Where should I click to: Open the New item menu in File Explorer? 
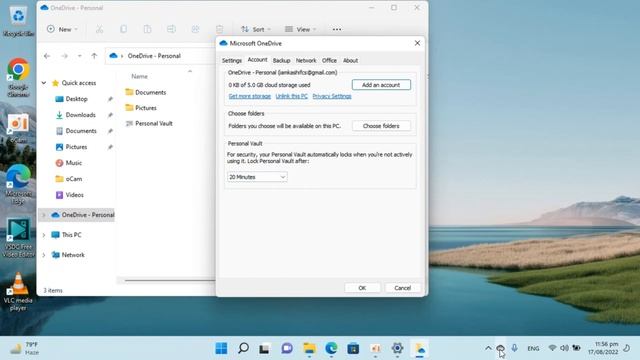click(x=62, y=29)
